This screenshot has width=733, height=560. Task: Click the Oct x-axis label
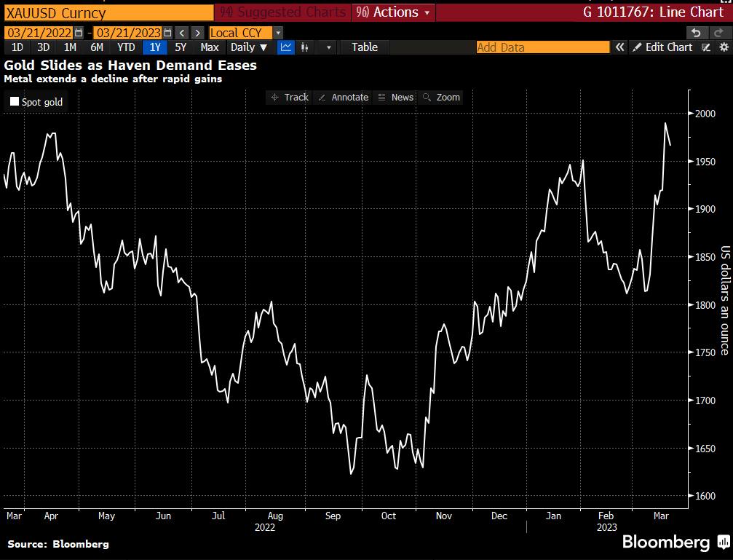389,516
